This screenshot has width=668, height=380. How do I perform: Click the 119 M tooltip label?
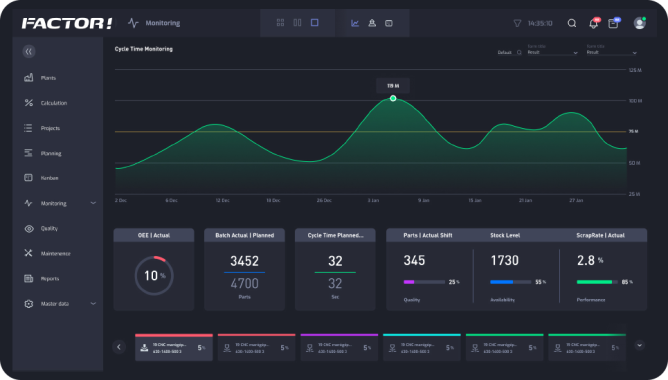(393, 86)
